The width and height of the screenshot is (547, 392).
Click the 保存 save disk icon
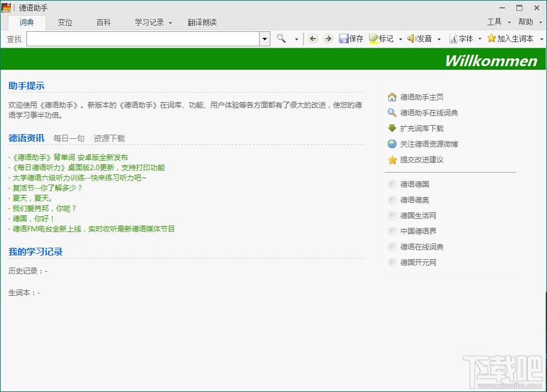344,38
